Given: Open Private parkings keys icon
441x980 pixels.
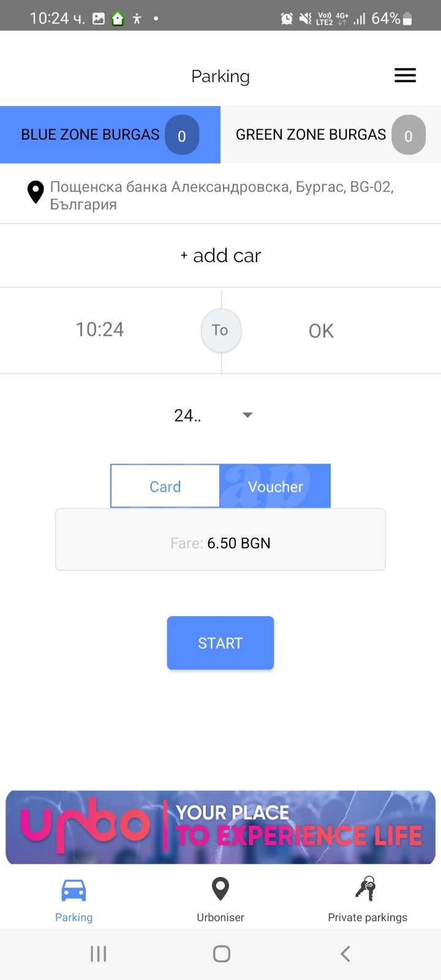Looking at the screenshot, I should [366, 889].
